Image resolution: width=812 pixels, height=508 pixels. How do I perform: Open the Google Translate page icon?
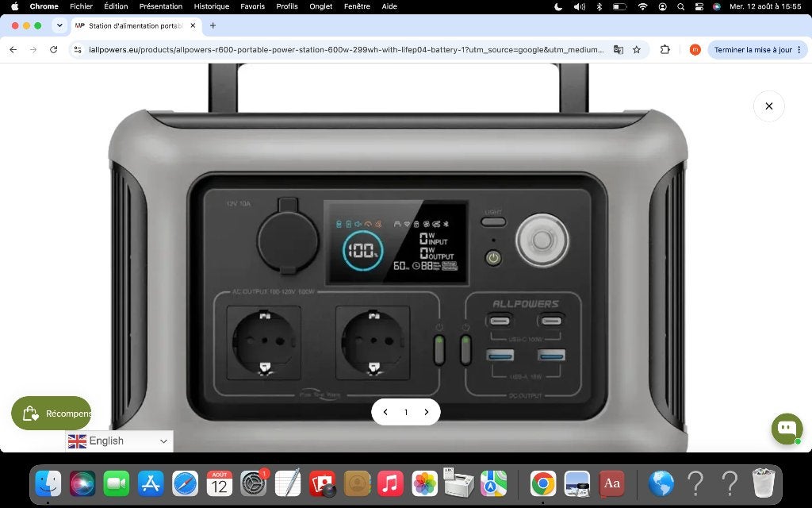pyautogui.click(x=619, y=50)
